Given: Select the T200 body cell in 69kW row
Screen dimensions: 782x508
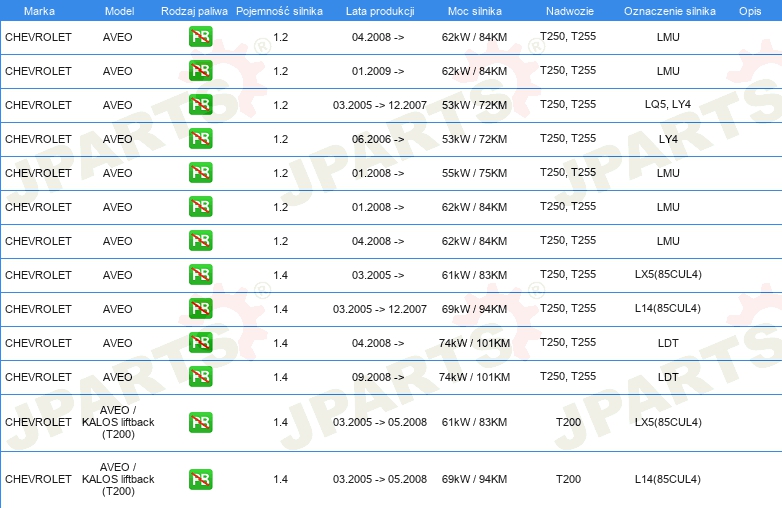Looking at the screenshot, I should coord(569,479).
